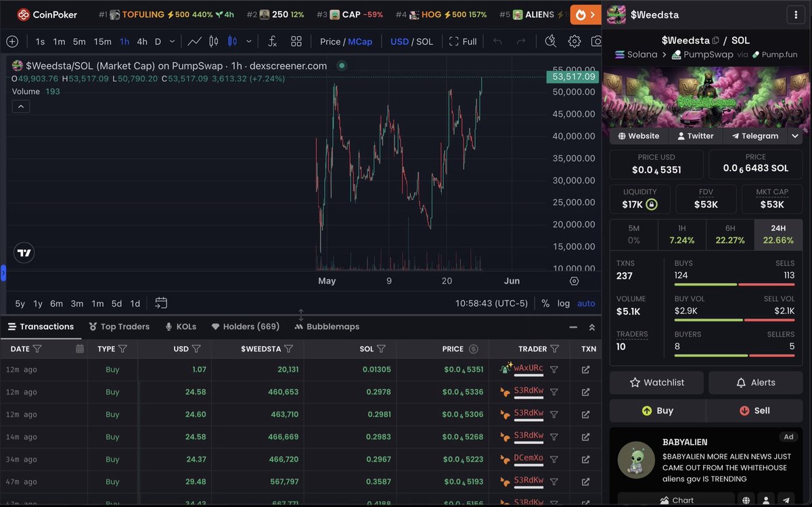The image size is (812, 507).
Task: Open chart settings gear icon
Action: point(574,41)
